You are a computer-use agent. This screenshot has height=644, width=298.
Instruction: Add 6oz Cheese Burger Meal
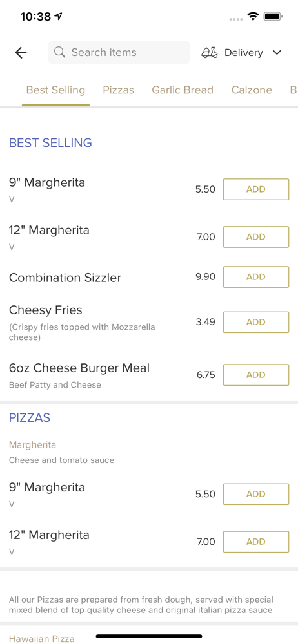[256, 375]
